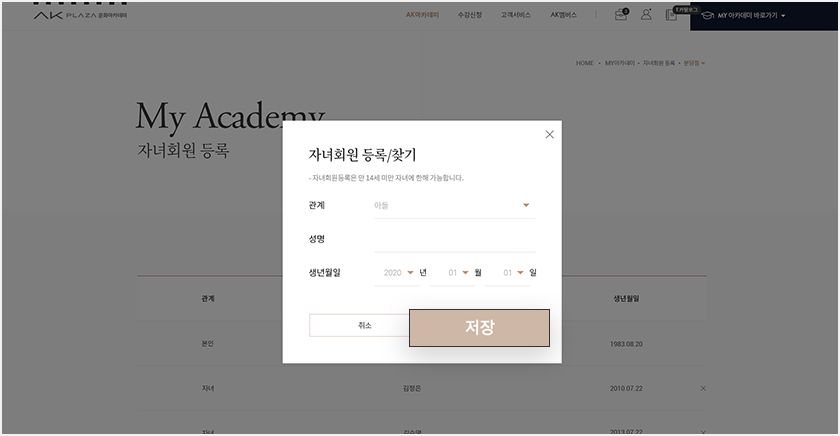Click the AK PLAZA logo

pos(80,15)
